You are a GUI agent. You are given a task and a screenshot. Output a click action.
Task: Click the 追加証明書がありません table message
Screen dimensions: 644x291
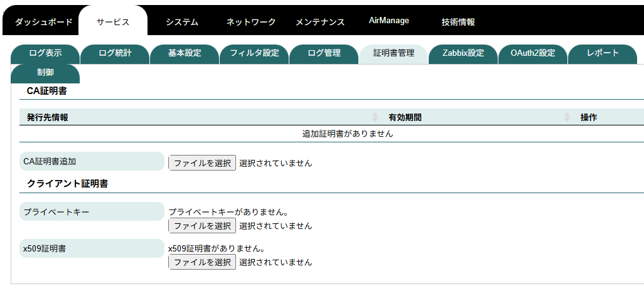pos(348,134)
